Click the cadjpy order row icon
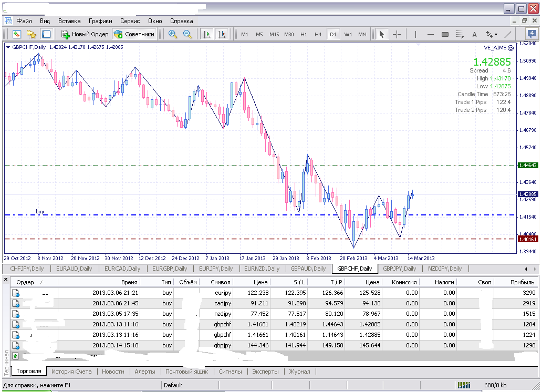This screenshot has height=392, width=542. [16, 303]
